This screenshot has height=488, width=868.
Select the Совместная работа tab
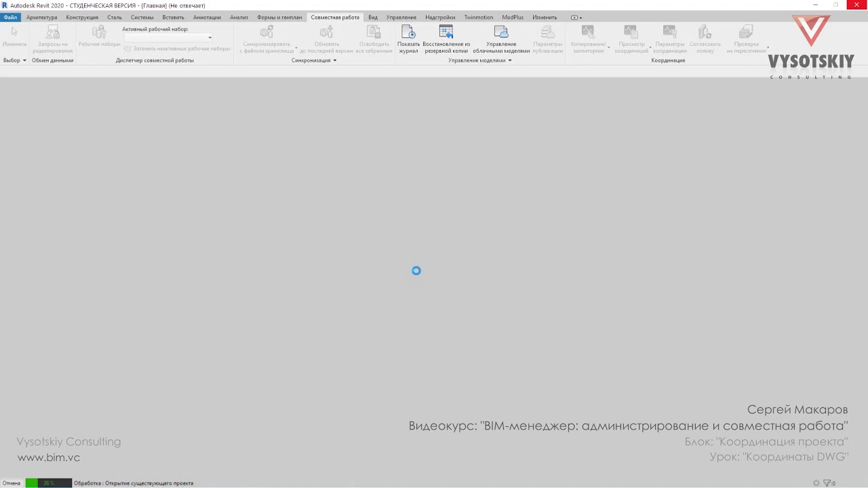coord(335,17)
